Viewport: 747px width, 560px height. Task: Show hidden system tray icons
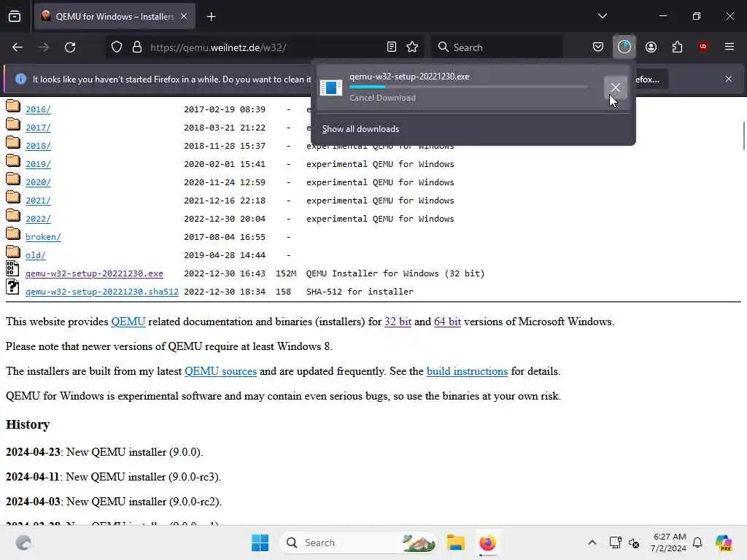pyautogui.click(x=592, y=542)
